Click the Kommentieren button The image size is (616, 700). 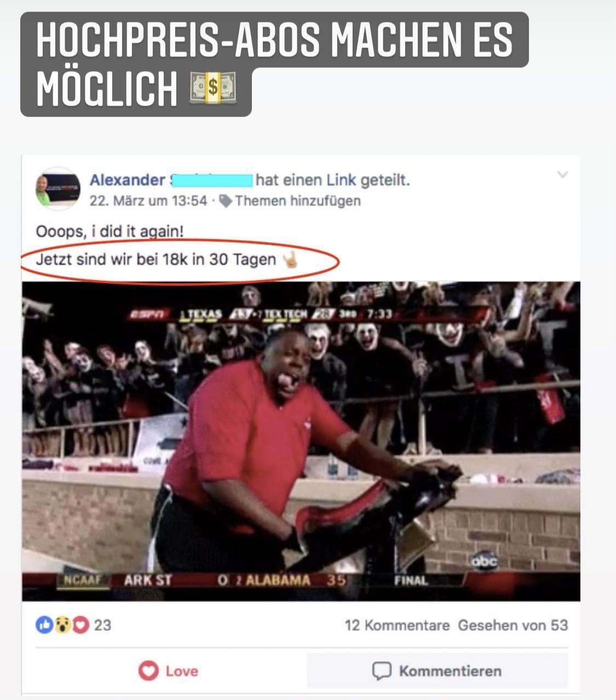tap(437, 671)
